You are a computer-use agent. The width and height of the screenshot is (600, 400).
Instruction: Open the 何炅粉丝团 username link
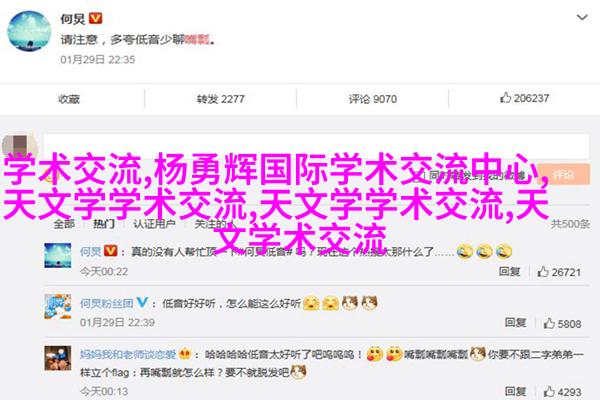tap(106, 303)
